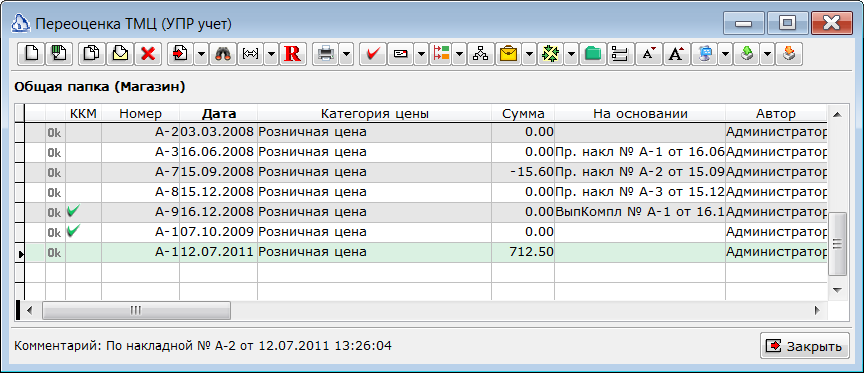The image size is (864, 373).
Task: Click the sum -15.60 cell
Action: click(x=523, y=172)
